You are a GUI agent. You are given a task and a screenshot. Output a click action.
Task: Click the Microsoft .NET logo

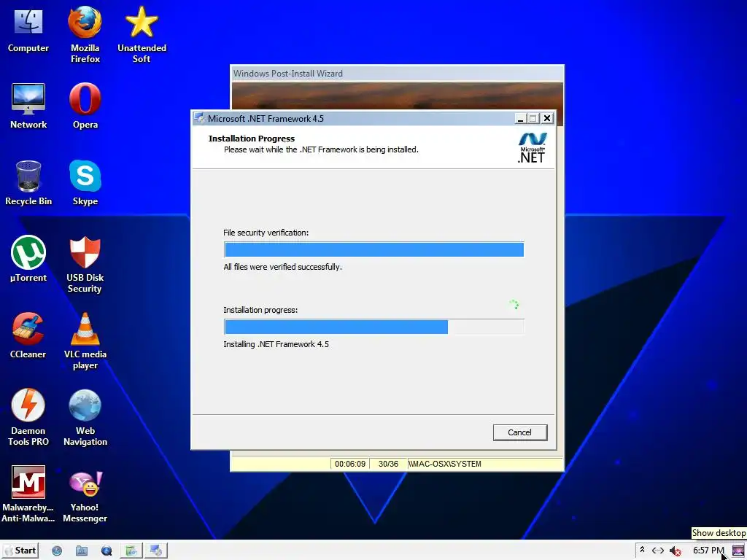click(x=532, y=147)
